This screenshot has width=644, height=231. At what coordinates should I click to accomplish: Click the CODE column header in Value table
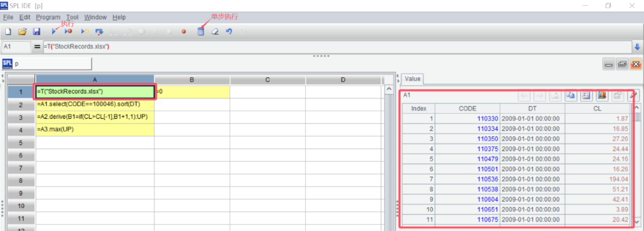pos(467,108)
